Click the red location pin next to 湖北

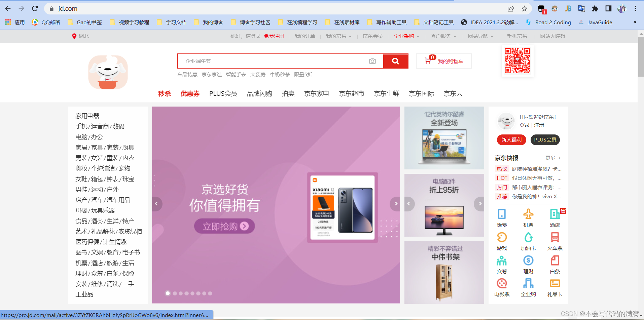click(74, 36)
